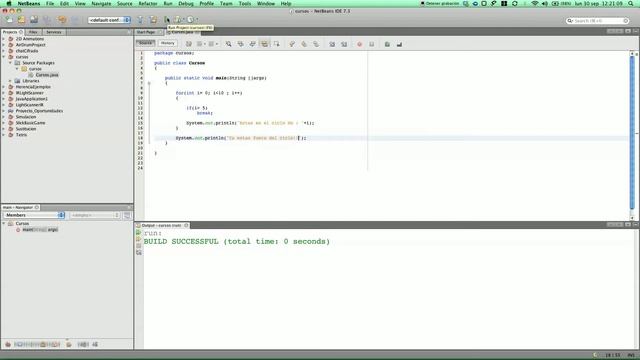Screen dimensions: 640x360
Task: Expand the AirDrumProject node
Action: click(x=4, y=45)
